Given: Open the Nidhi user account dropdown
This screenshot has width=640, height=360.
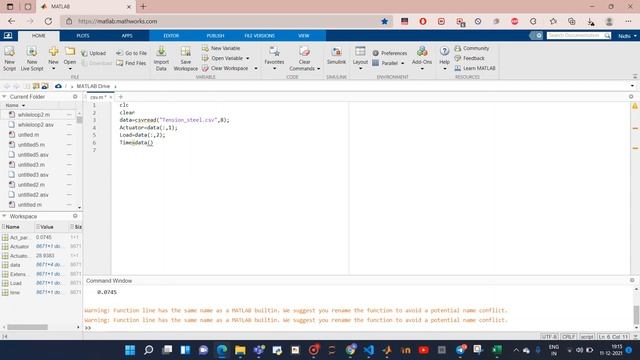Looking at the screenshot, I should coord(627,36).
